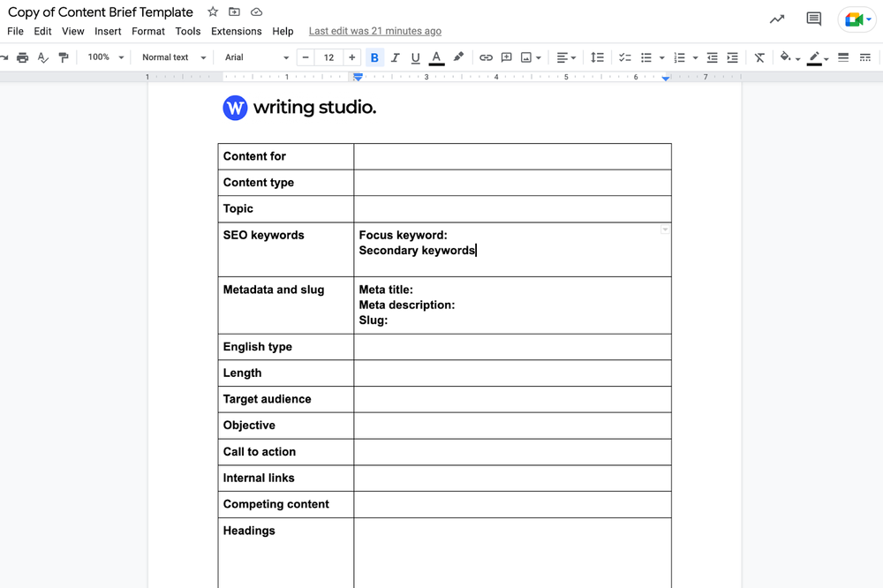Toggle underline formatting
The width and height of the screenshot is (883, 588).
point(415,57)
